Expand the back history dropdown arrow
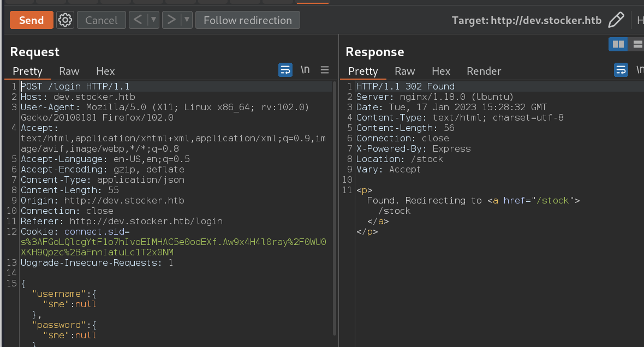Screen dimensions: 644x347 tap(154, 20)
